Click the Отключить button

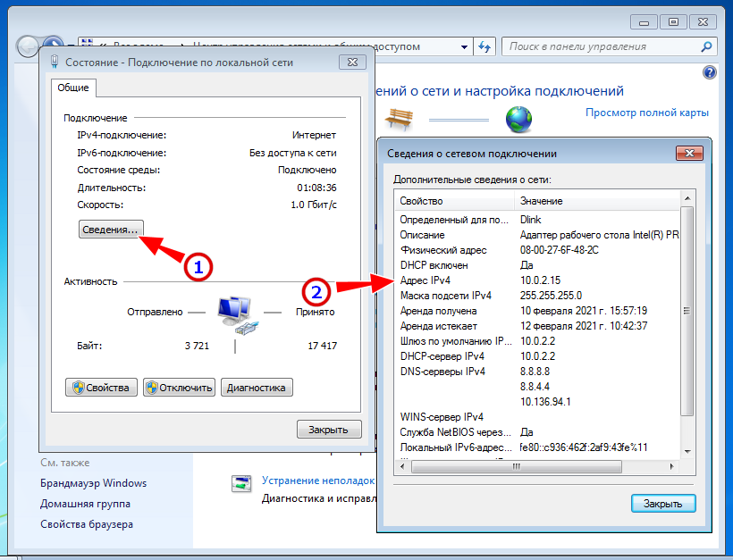click(180, 388)
